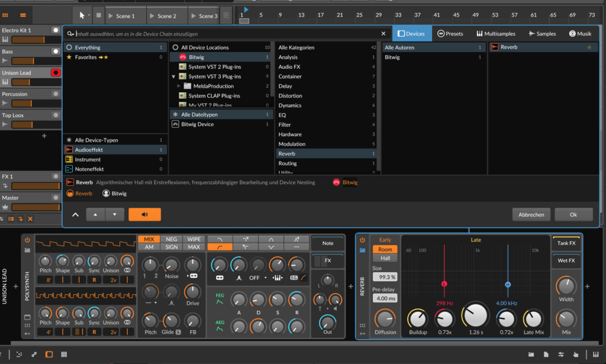Launch Scene 2 play triangle

tap(152, 16)
